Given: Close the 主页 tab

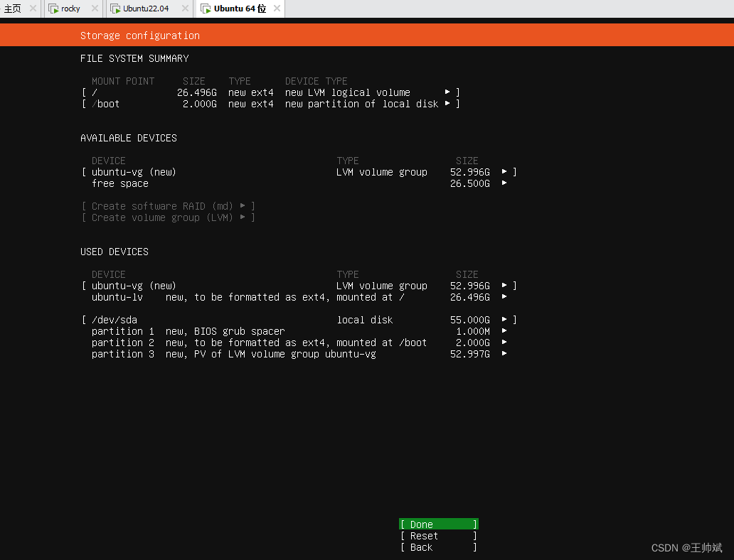Looking at the screenshot, I should click(x=33, y=9).
